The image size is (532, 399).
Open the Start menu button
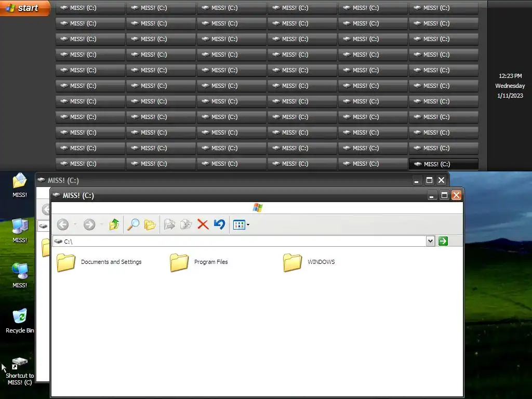25,8
